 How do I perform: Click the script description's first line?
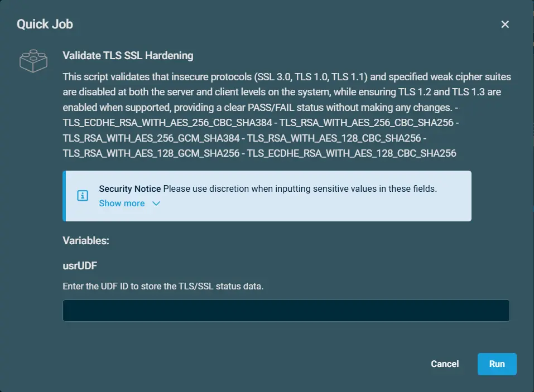pyautogui.click(x=287, y=77)
